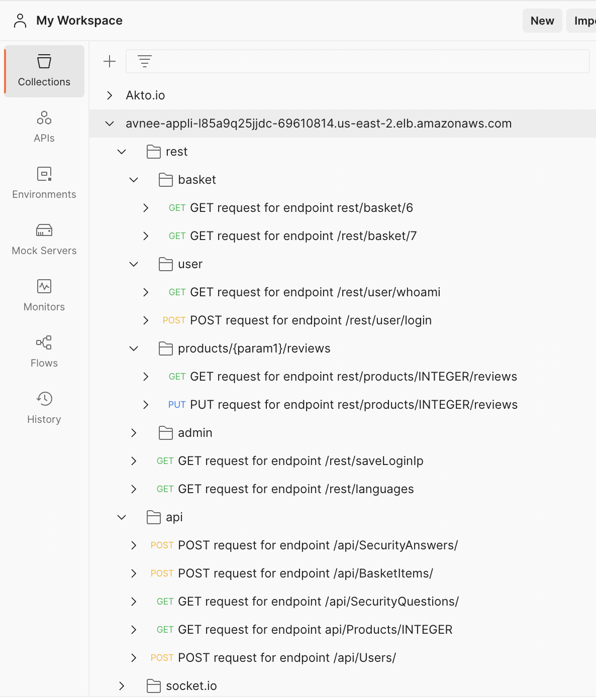The height and width of the screenshot is (700, 596).
Task: Click the plus icon to create collection
Action: (x=110, y=61)
